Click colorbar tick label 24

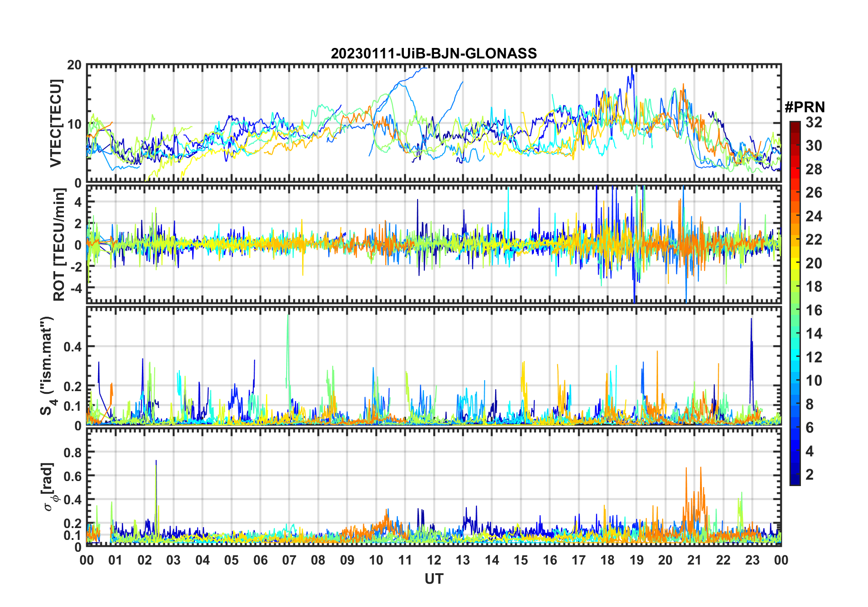[814, 216]
